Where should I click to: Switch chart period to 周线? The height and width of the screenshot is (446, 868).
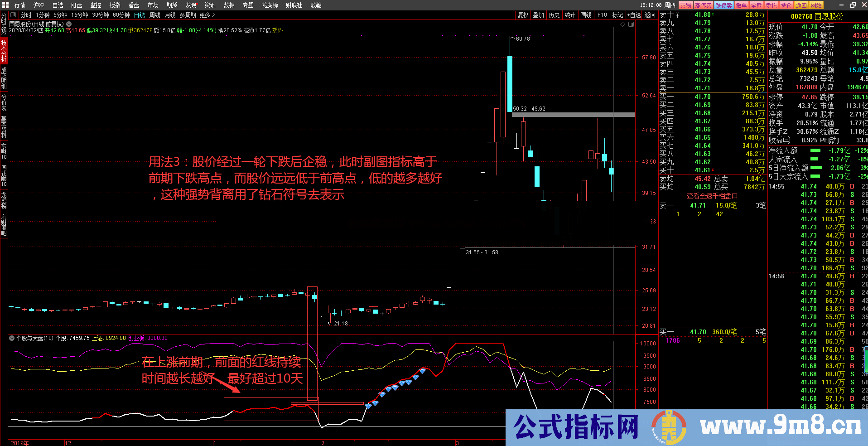(154, 15)
